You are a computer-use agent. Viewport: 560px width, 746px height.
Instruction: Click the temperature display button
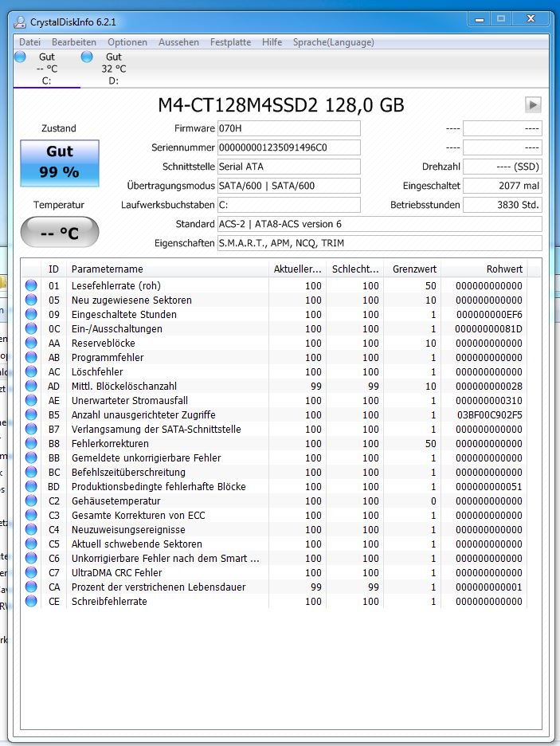click(60, 233)
